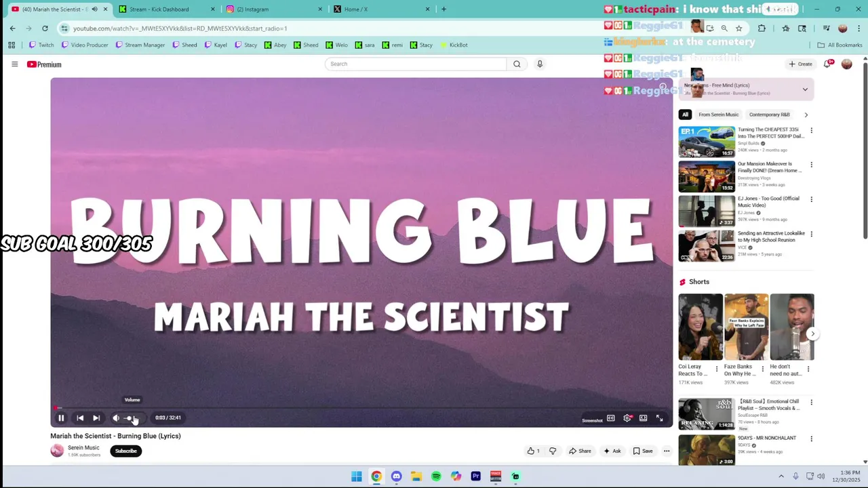868x488 pixels.
Task: Open a new browser tab
Action: coord(443,9)
